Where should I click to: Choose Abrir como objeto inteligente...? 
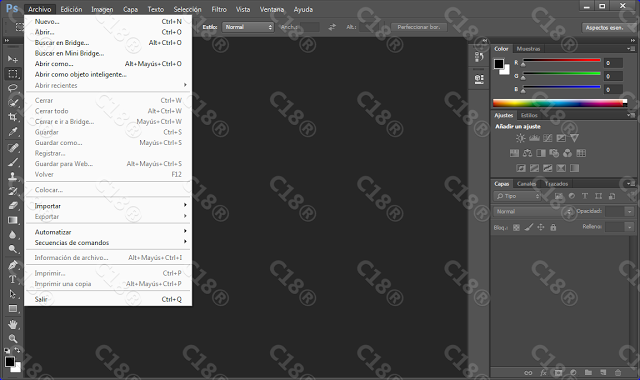pyautogui.click(x=108, y=74)
